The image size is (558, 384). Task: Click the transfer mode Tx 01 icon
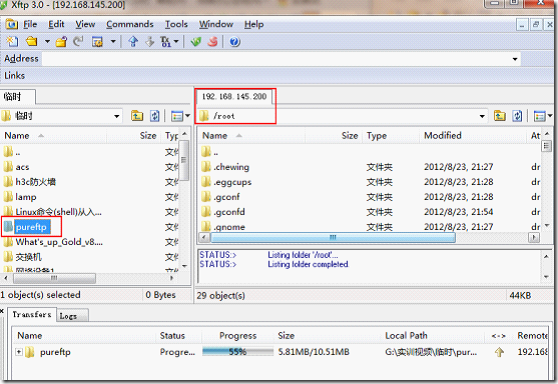[x=166, y=42]
